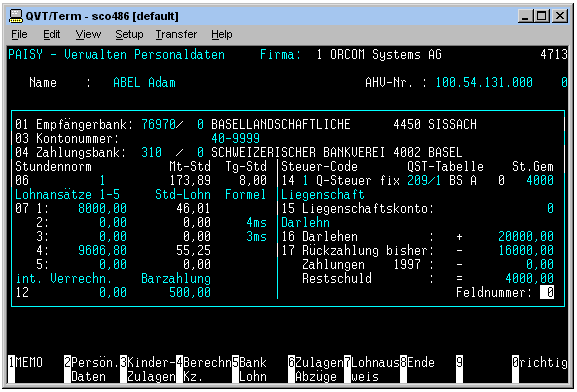The height and width of the screenshot is (392, 577).
Task: Click SCHWEIZERISCHER BANKVEREI text
Action: tap(298, 152)
